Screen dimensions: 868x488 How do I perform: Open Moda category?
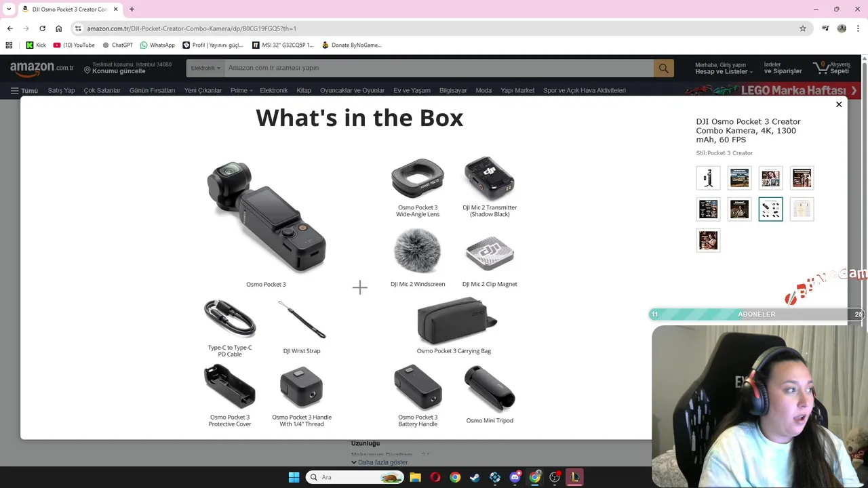tap(484, 90)
